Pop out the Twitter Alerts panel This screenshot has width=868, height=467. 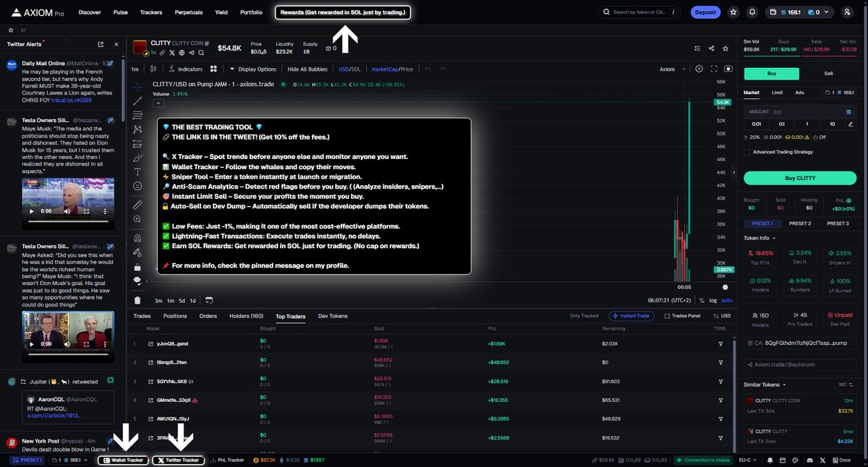point(100,44)
